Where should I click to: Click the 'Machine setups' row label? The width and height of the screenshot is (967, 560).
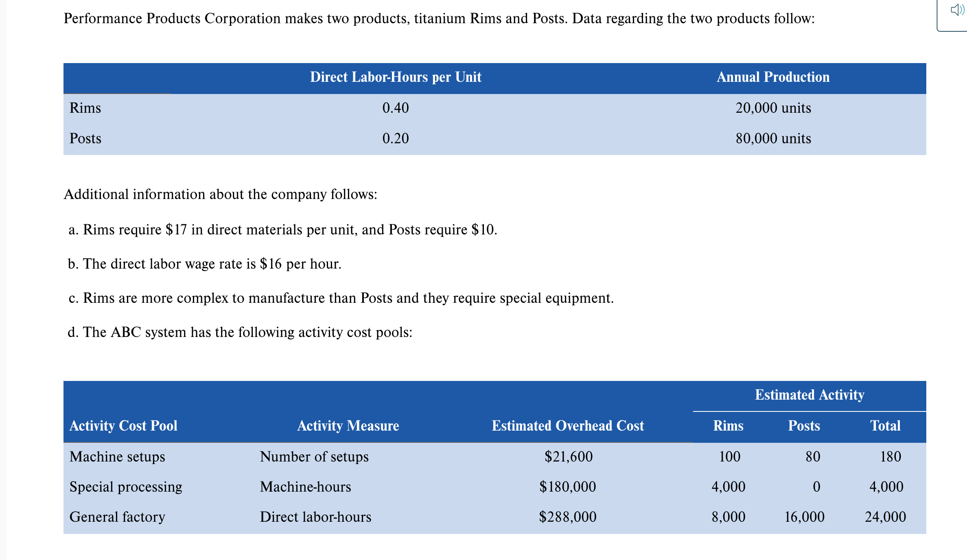coord(117,457)
